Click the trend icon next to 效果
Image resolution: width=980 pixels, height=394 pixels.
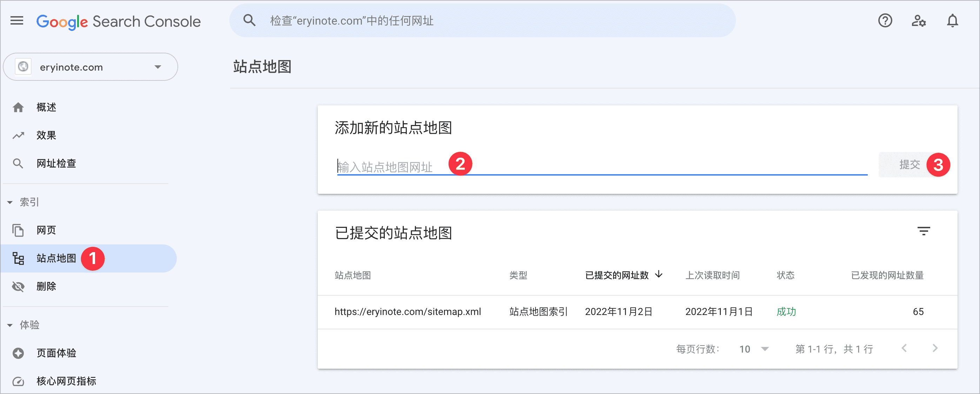coord(18,135)
